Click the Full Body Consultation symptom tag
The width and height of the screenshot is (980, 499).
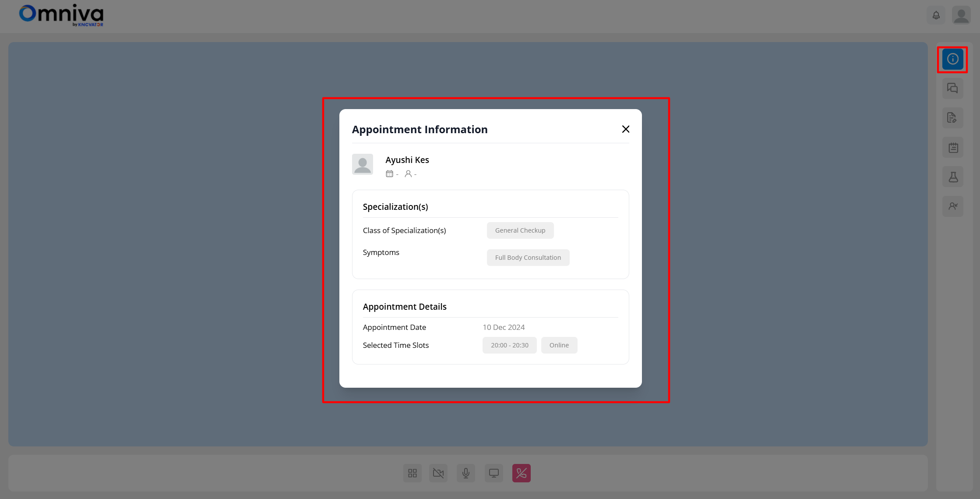(528, 258)
